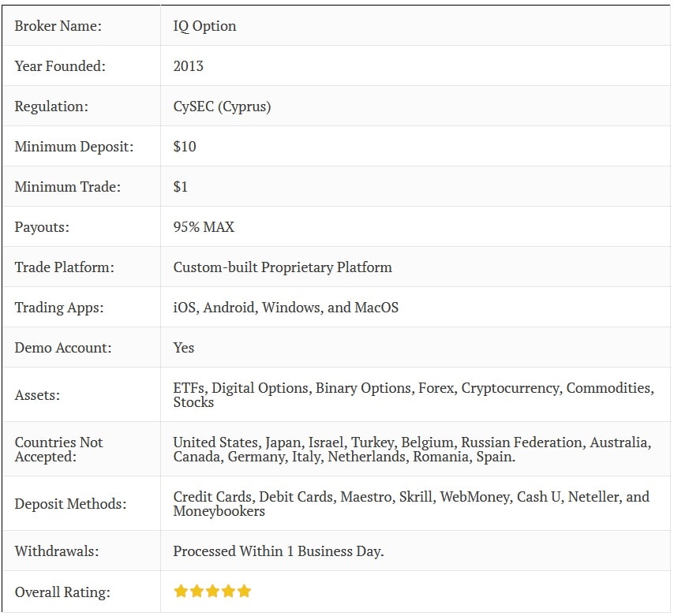
Task: Click the Year Founded value 2013
Action: (189, 66)
